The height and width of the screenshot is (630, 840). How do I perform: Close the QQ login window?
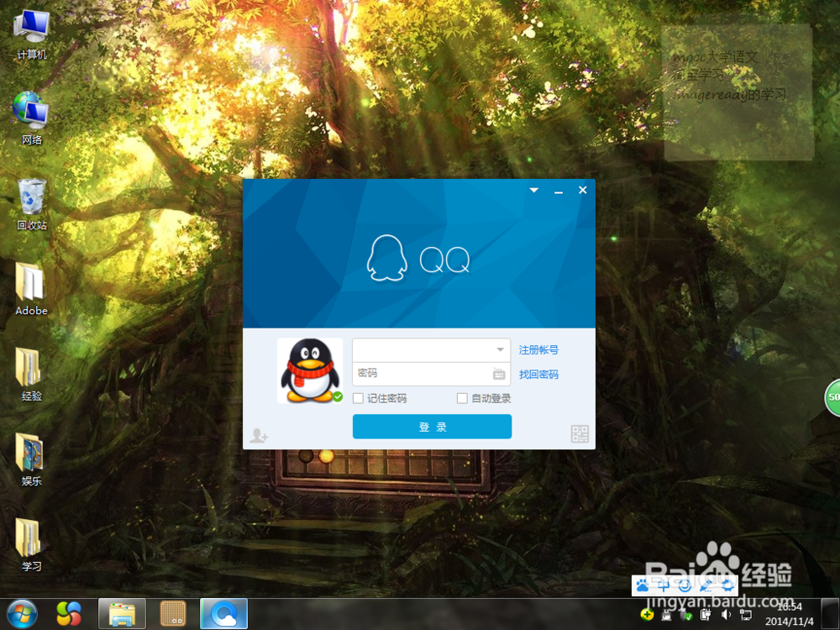point(583,190)
